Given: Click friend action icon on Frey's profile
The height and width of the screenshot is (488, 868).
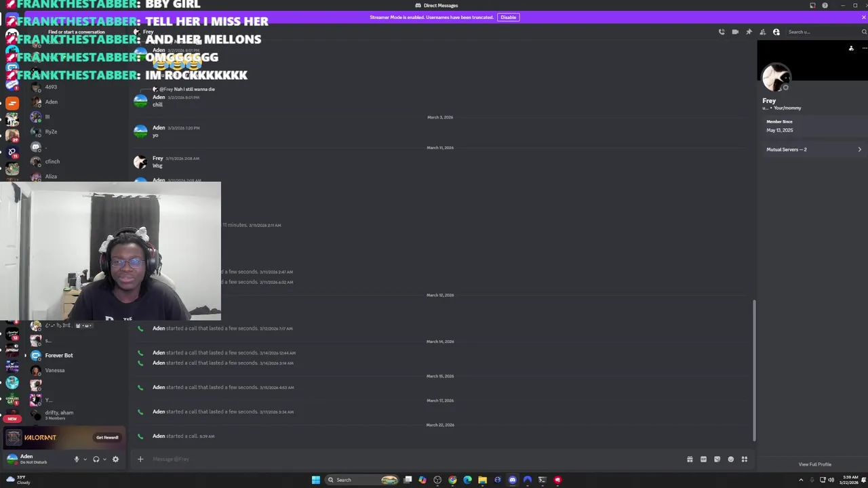Looking at the screenshot, I should [851, 48].
